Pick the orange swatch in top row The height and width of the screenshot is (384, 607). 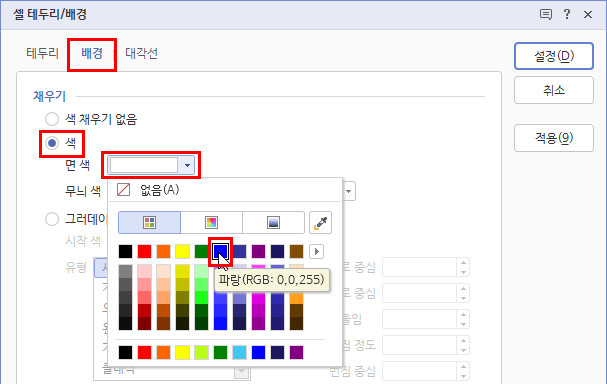point(163,252)
